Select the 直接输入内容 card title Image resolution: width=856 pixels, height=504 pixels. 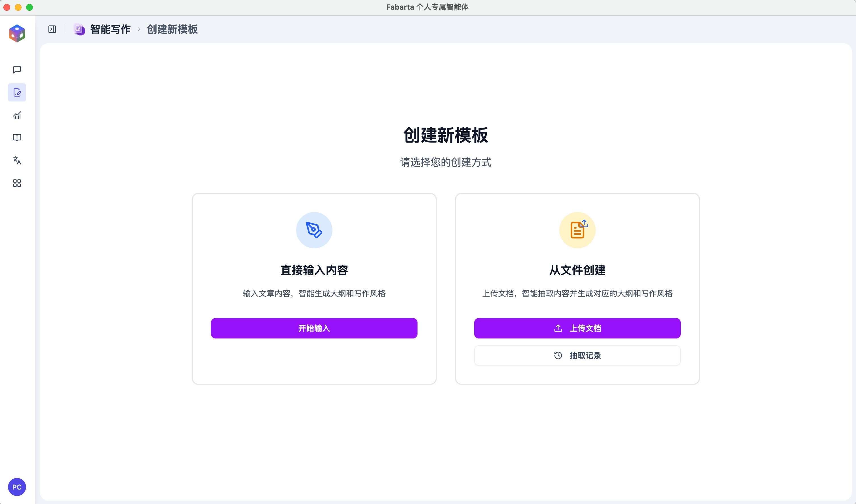(x=314, y=270)
